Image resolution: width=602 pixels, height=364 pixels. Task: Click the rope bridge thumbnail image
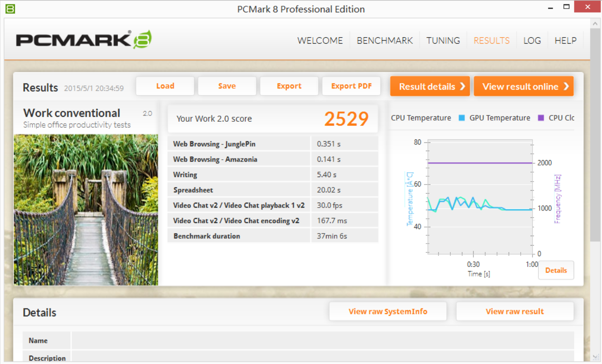(86, 210)
